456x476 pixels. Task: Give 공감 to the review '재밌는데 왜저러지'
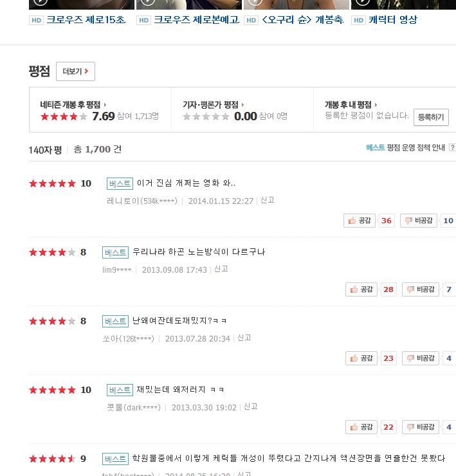tap(361, 427)
